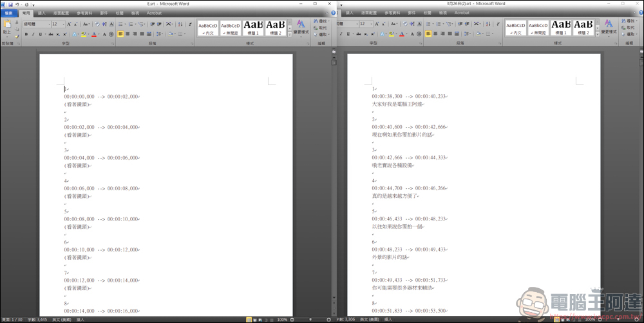The image size is (644, 323).
Task: Grow font size in E.srt window
Action: point(69,24)
